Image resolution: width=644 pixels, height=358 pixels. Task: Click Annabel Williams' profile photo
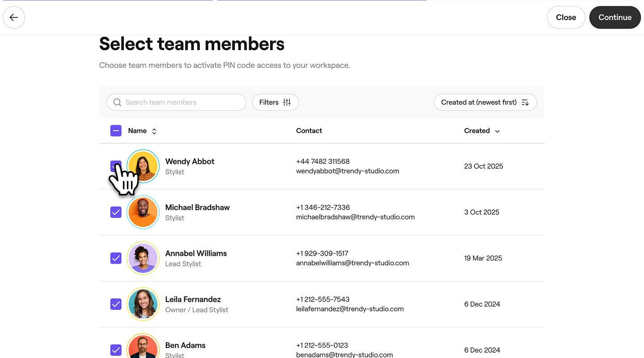[143, 258]
